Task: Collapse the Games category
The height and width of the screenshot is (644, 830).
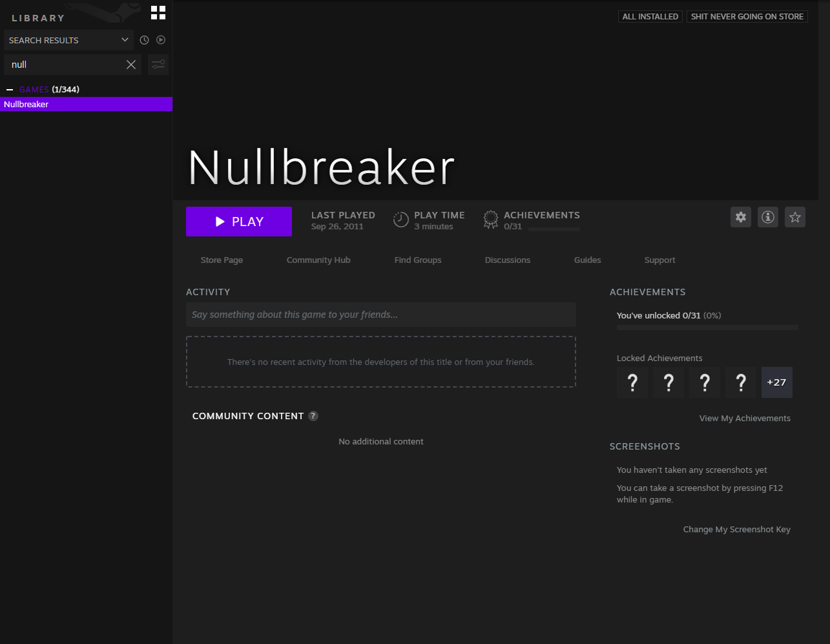Action: coord(10,90)
